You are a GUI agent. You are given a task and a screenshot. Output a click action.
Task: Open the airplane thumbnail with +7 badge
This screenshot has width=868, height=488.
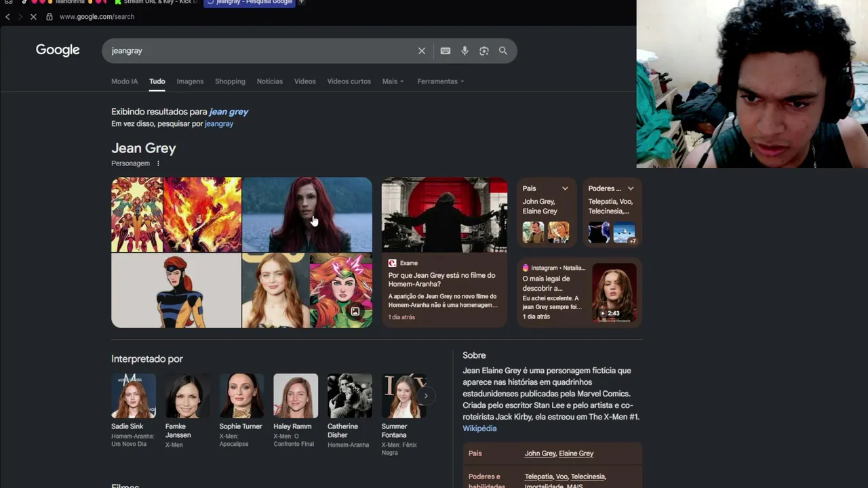point(625,232)
